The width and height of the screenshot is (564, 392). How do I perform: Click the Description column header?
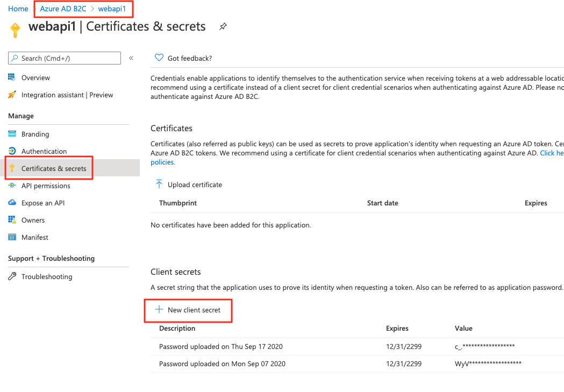177,329
